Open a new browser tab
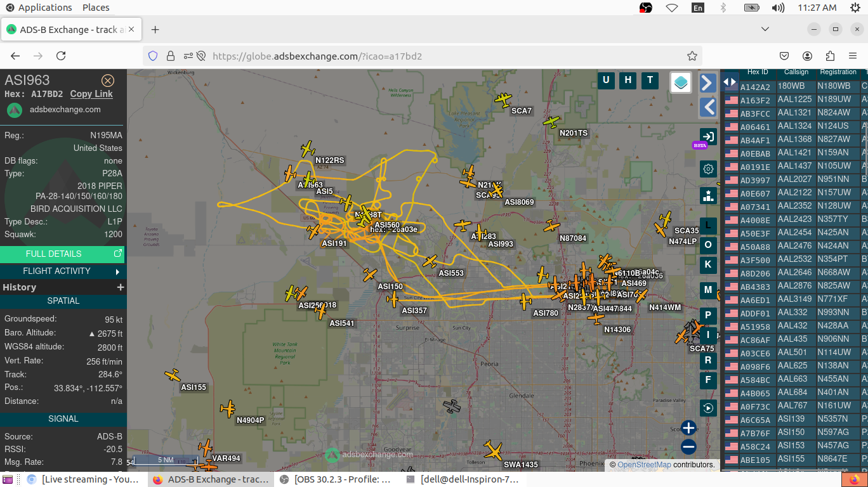This screenshot has height=487, width=868. 155,30
